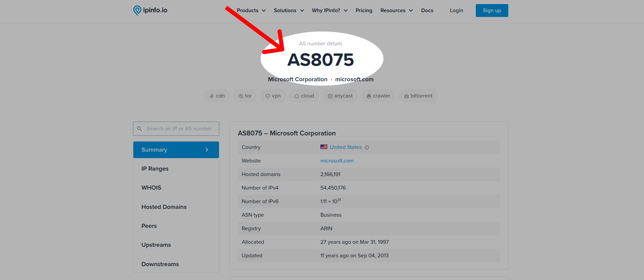
Task: Click the ARIN registry value
Action: click(x=326, y=229)
